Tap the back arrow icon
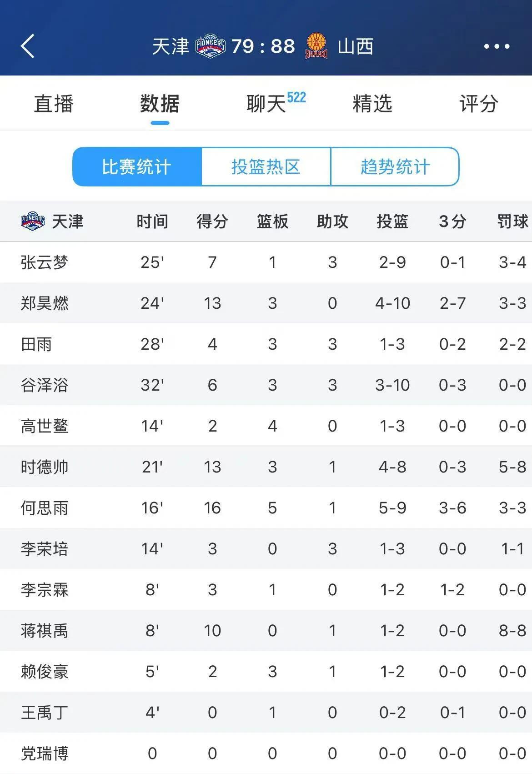 [28, 46]
